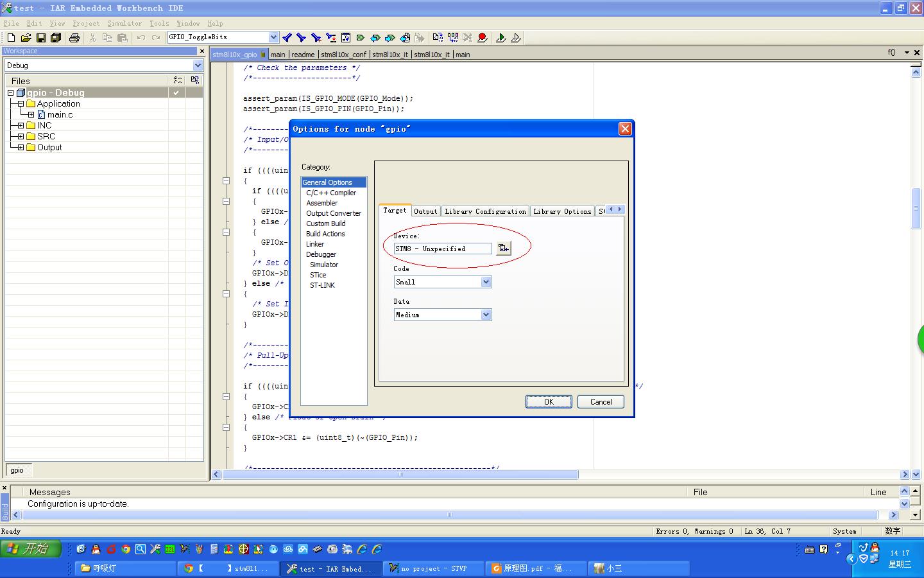924x578 pixels.
Task: Switch to the readme editor tab
Action: 303,55
